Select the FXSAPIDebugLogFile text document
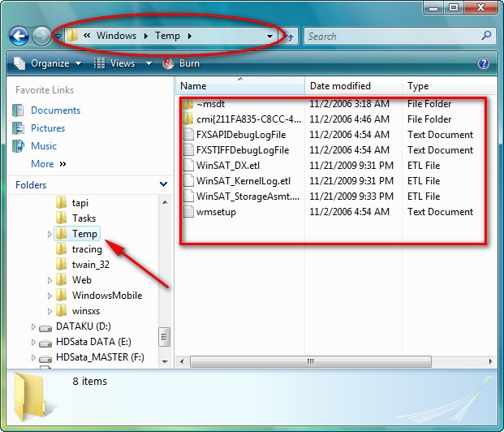 [241, 135]
